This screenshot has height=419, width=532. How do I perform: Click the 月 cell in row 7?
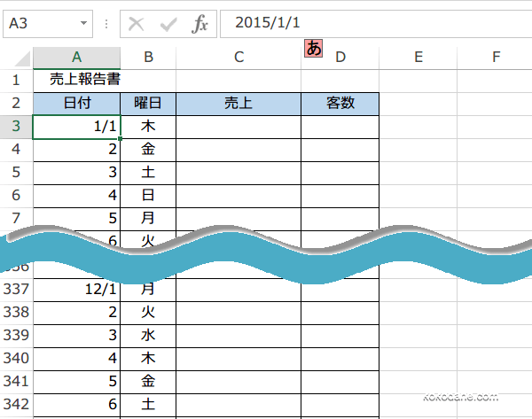(x=148, y=219)
